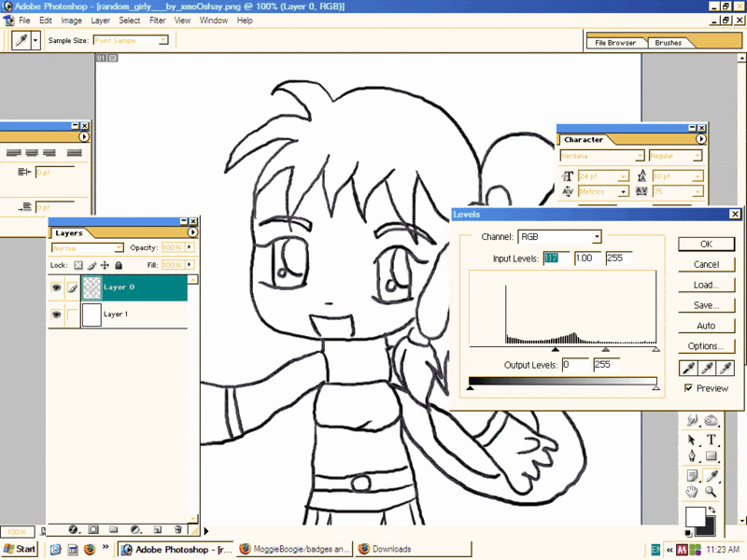747x560 pixels.
Task: Click the gray midtone input slider triangle
Action: tap(605, 349)
